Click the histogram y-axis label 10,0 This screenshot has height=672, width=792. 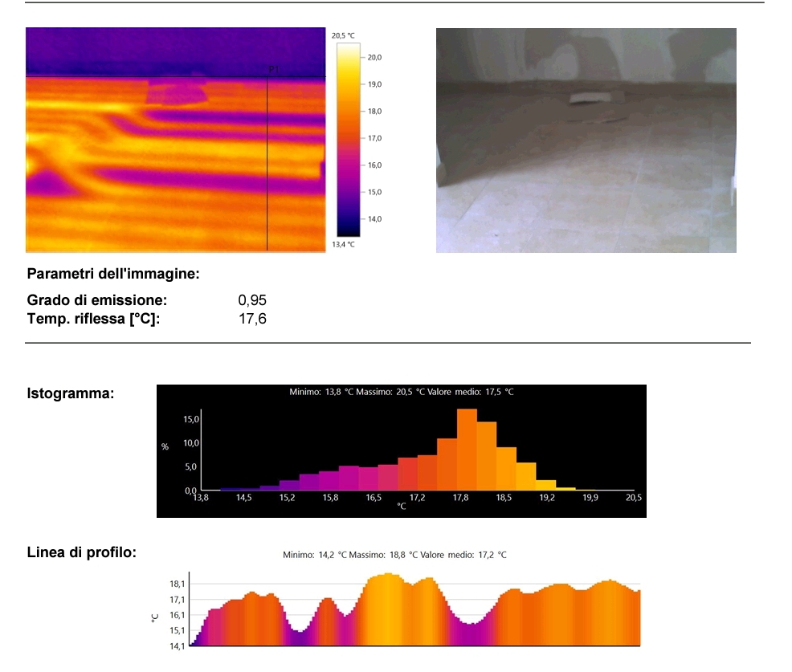[x=191, y=443]
